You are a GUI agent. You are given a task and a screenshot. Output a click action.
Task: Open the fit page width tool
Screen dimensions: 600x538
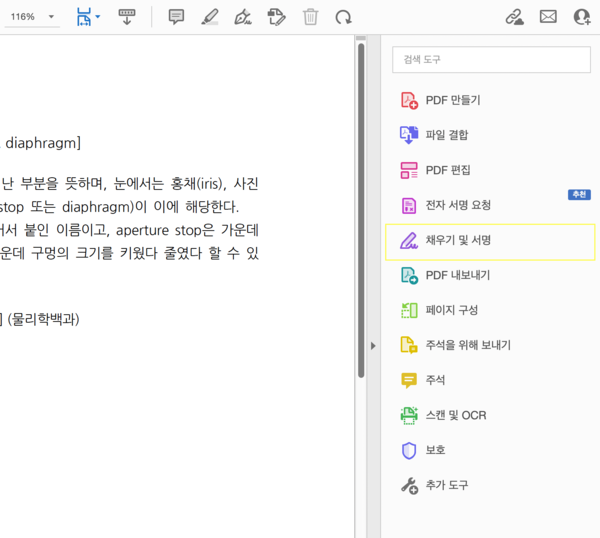tap(84, 17)
